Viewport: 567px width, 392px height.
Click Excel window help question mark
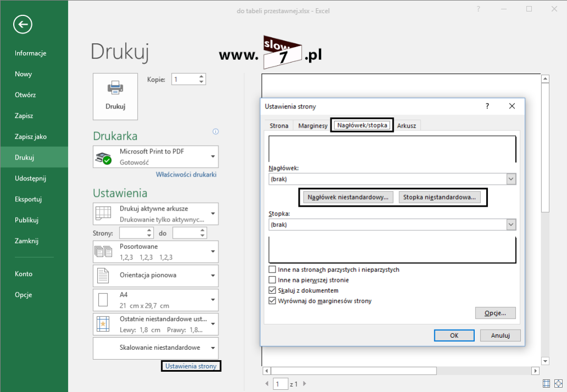(479, 9)
